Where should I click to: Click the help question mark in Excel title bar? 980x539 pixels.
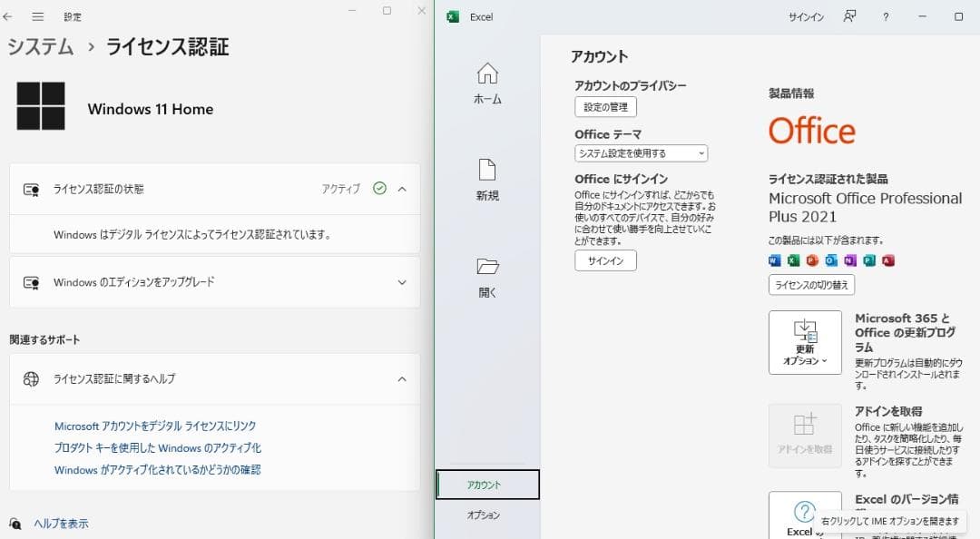click(x=886, y=16)
